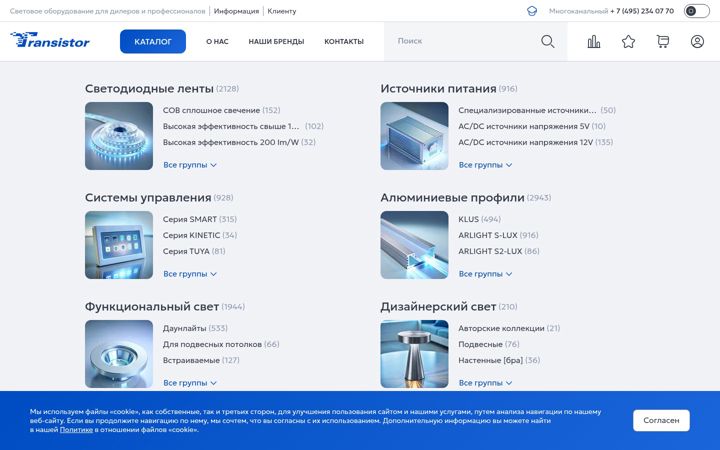This screenshot has width=720, height=450.
Task: Open the Серия SMART category link
Action: pos(190,219)
